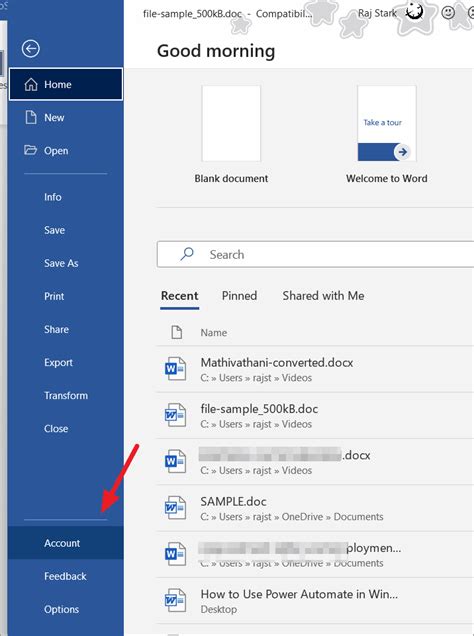Click the Search input field
The width and height of the screenshot is (474, 636).
[x=315, y=254]
